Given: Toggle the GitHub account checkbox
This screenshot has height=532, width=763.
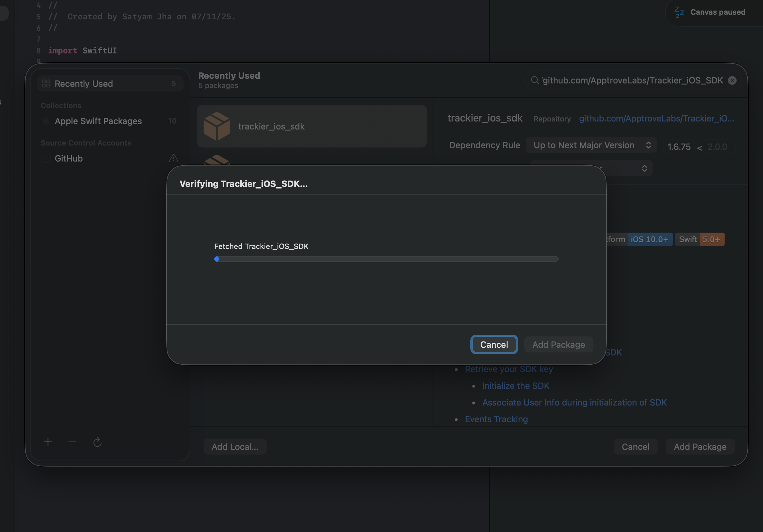Looking at the screenshot, I should point(46,159).
